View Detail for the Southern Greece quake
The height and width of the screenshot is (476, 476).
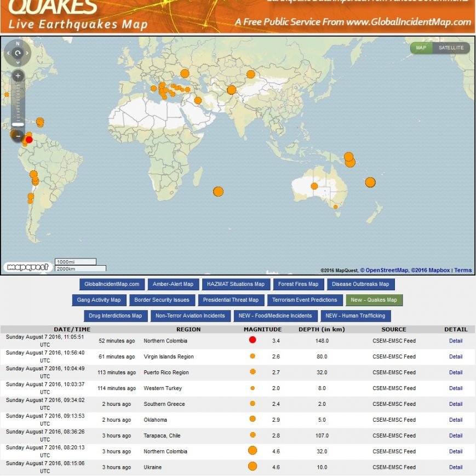click(456, 404)
